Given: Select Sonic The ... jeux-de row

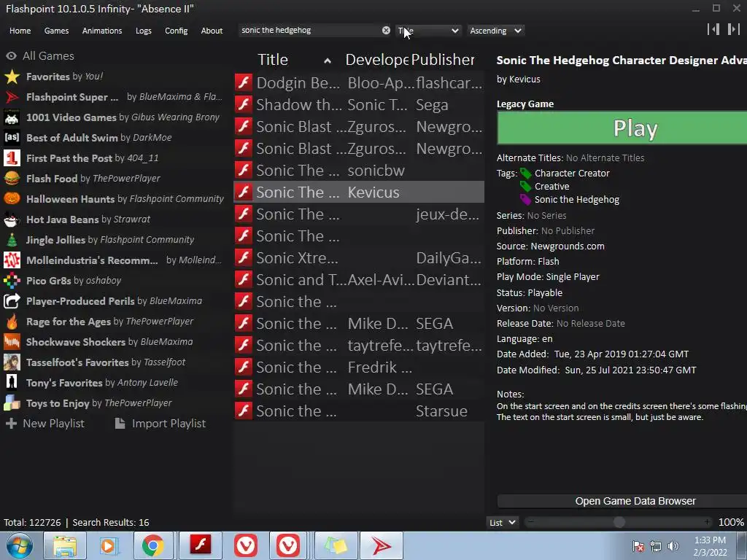Looking at the screenshot, I should 359,214.
